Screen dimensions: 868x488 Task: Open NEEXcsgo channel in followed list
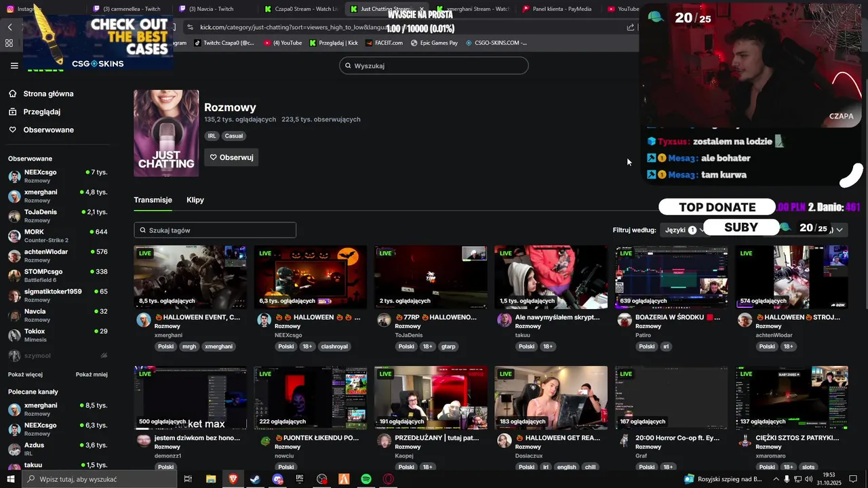58,176
